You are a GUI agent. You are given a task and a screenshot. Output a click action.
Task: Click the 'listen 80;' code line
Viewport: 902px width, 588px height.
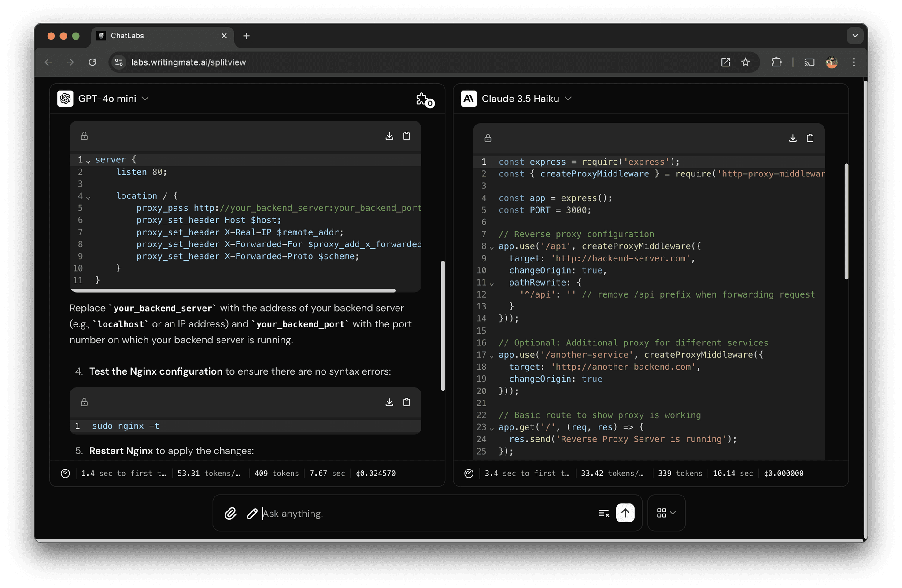click(x=142, y=172)
